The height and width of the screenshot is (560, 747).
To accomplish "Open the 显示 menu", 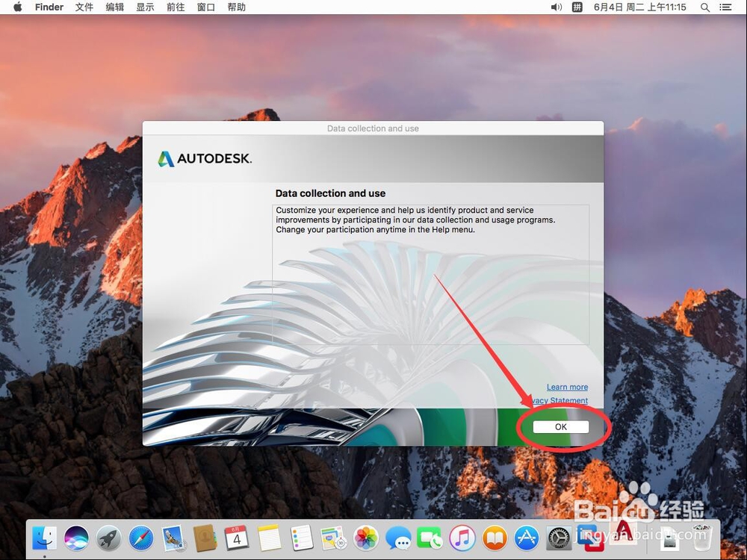I will pyautogui.click(x=146, y=7).
